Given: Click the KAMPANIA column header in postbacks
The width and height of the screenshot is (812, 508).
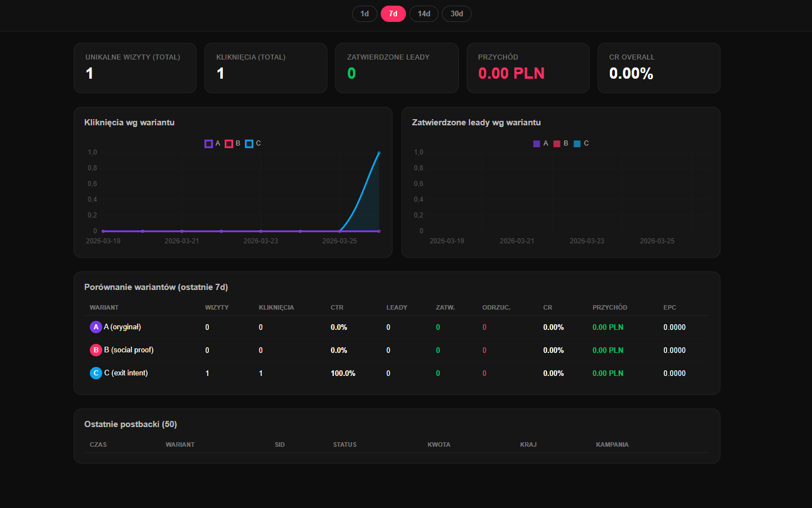Looking at the screenshot, I should pyautogui.click(x=612, y=444).
